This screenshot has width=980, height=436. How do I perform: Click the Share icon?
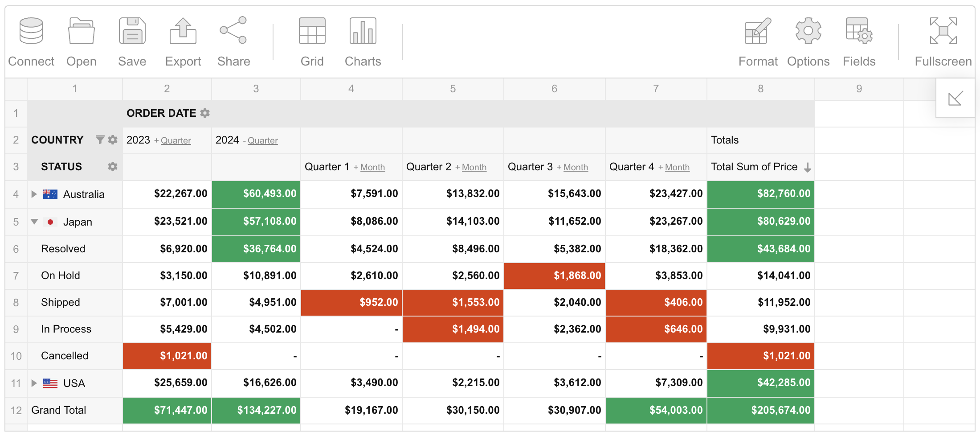point(233,30)
